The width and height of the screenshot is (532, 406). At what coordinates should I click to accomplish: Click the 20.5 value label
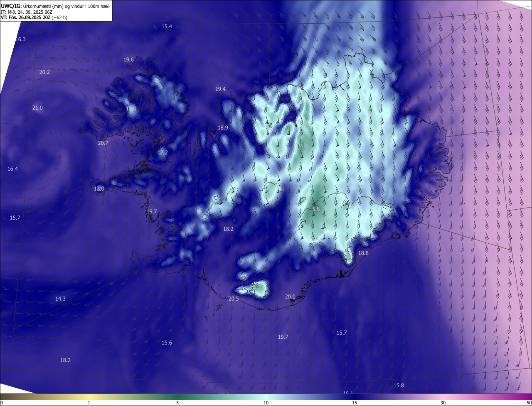coord(234,299)
